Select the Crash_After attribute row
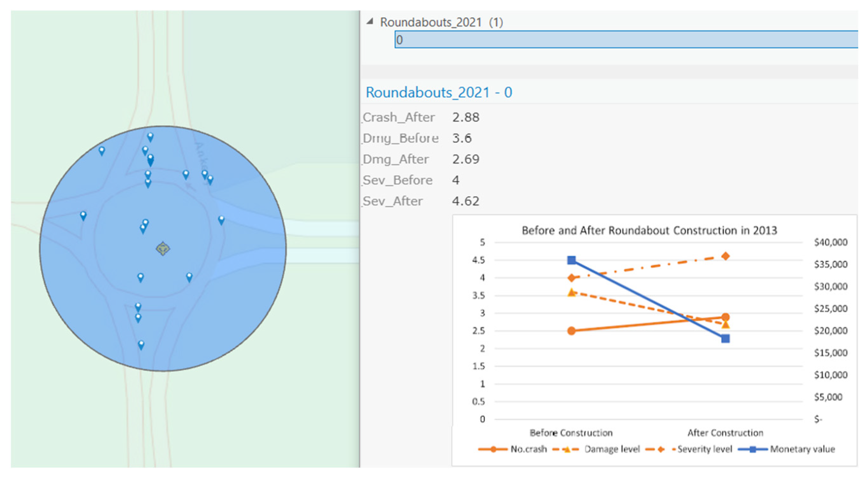The image size is (868, 478). pos(399,117)
